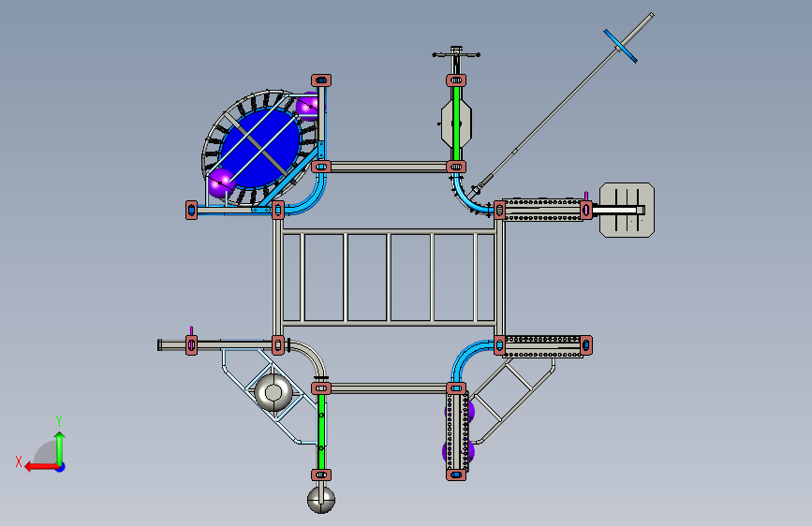
Task: Select the blue disc on the long diagonal pole
Action: coord(620,46)
